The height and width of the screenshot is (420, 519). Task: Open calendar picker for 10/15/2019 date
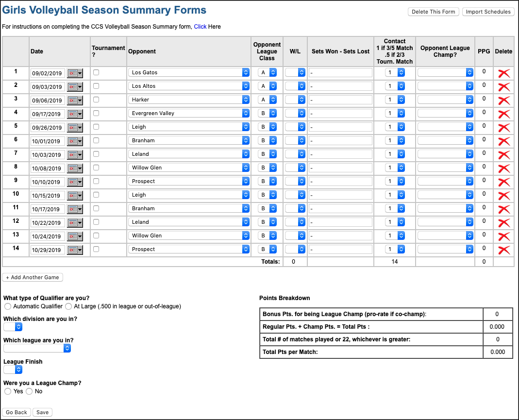75,195
